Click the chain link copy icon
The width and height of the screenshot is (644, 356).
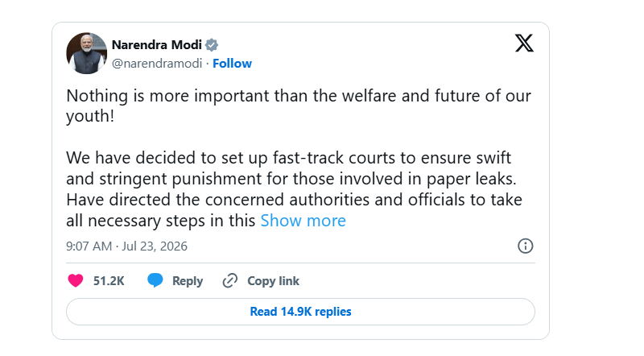click(230, 281)
